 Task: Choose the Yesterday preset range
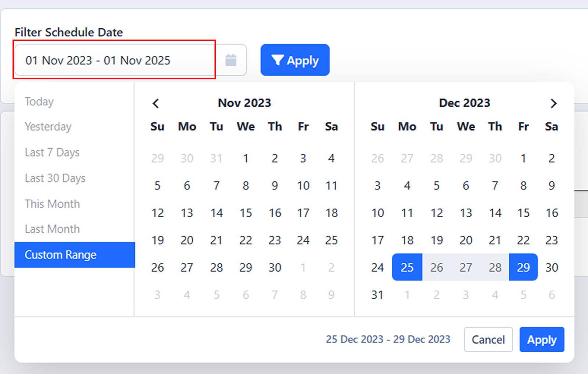48,127
